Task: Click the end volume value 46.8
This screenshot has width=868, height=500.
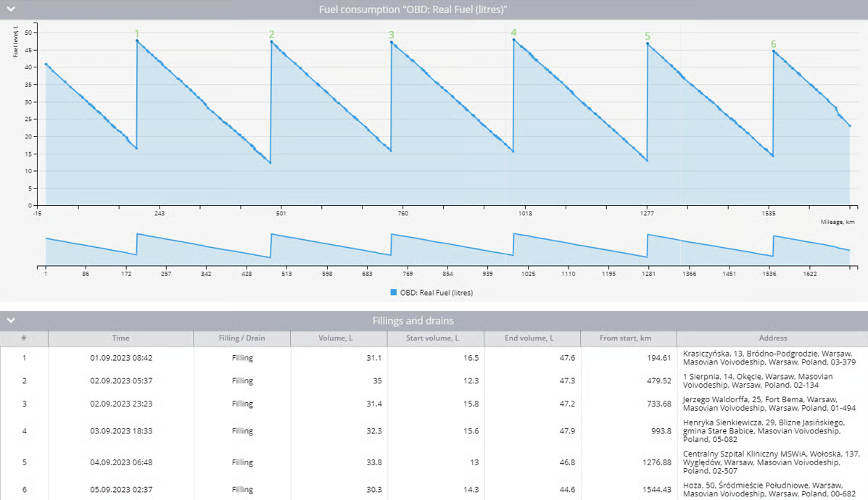Action: 567,462
